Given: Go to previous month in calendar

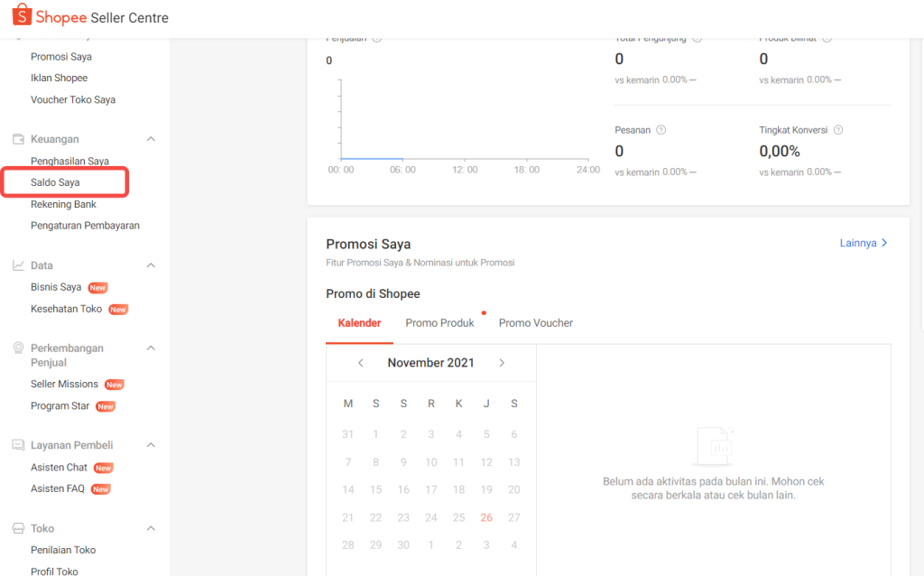Looking at the screenshot, I should coord(361,363).
